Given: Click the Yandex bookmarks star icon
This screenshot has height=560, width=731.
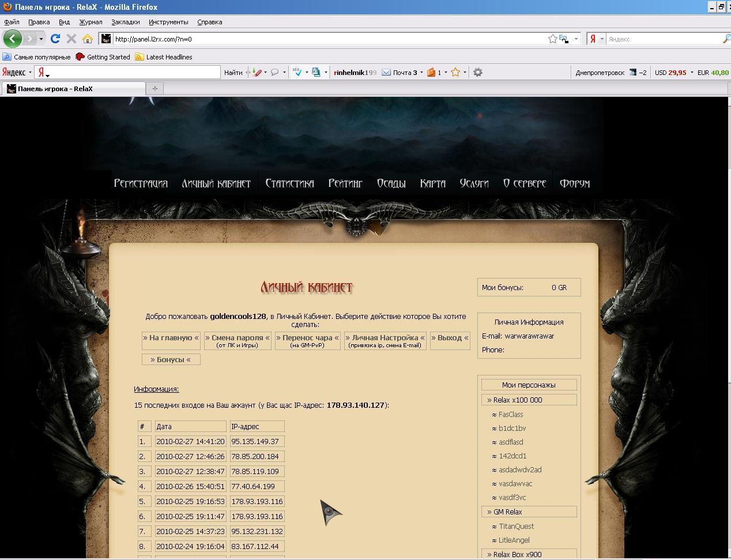Looking at the screenshot, I should 455,72.
